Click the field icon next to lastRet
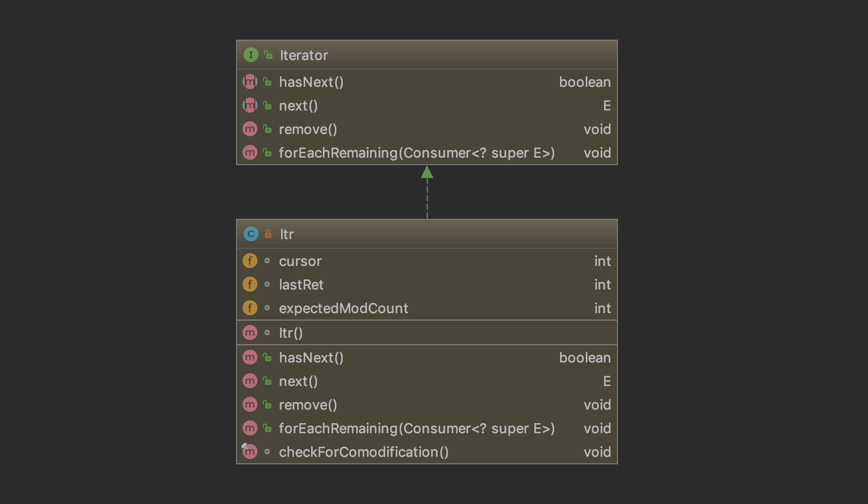This screenshot has width=868, height=504. point(250,284)
